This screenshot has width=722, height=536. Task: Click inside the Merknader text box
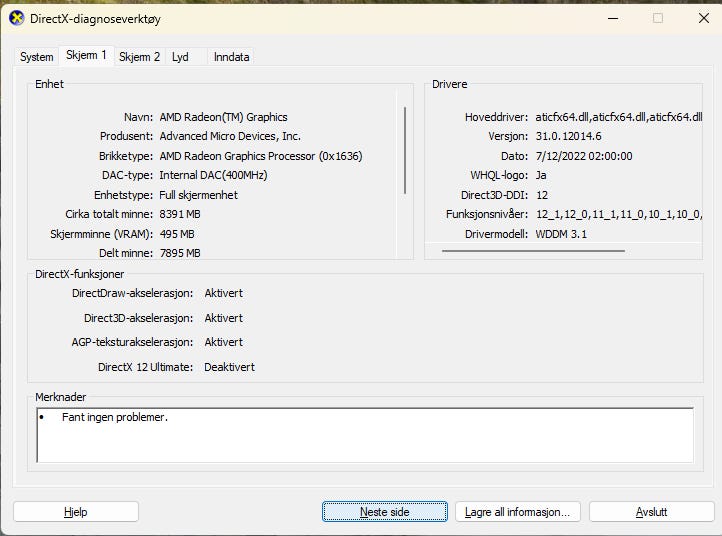pyautogui.click(x=365, y=435)
